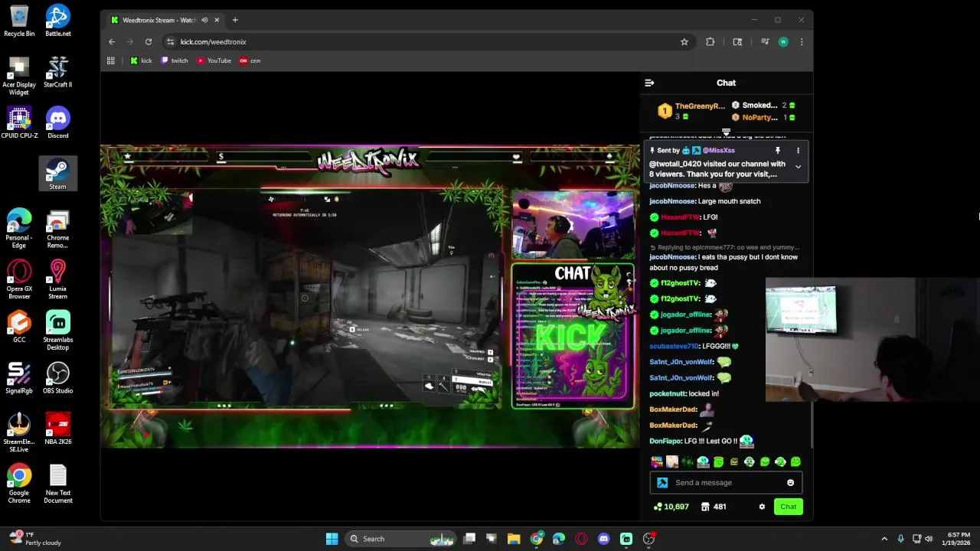This screenshot has width=980, height=551.
Task: Click the Weedtronix stream video player
Action: 370,295
